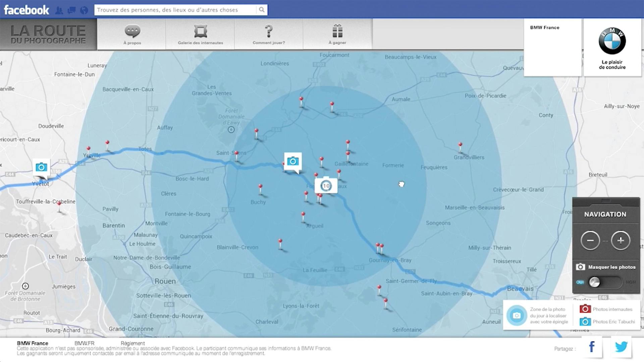This screenshot has width=644, height=362.
Task: Focus the Facebook search field
Action: coord(176,10)
